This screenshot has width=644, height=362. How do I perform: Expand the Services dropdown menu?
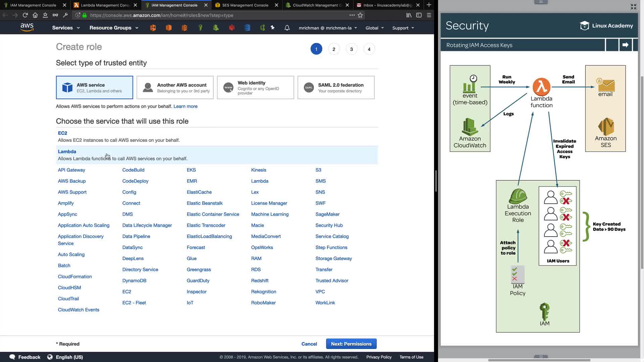66,28
